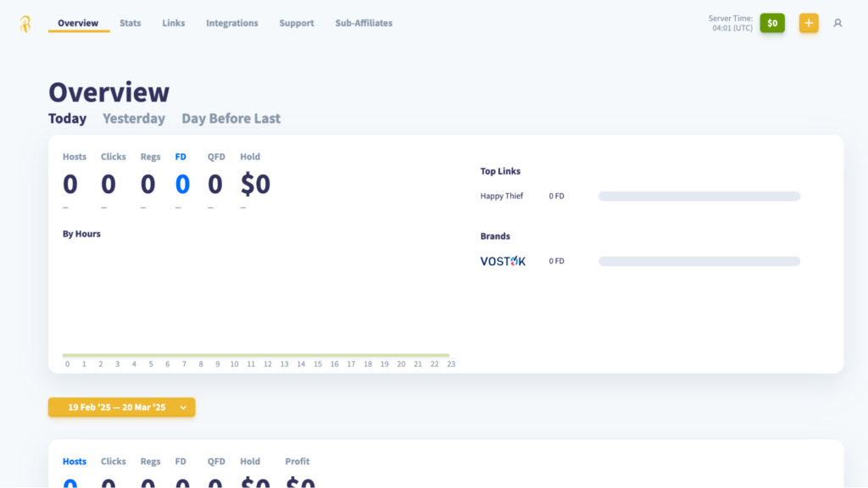Click the Vostok brand FD progress bar

pos(699,261)
